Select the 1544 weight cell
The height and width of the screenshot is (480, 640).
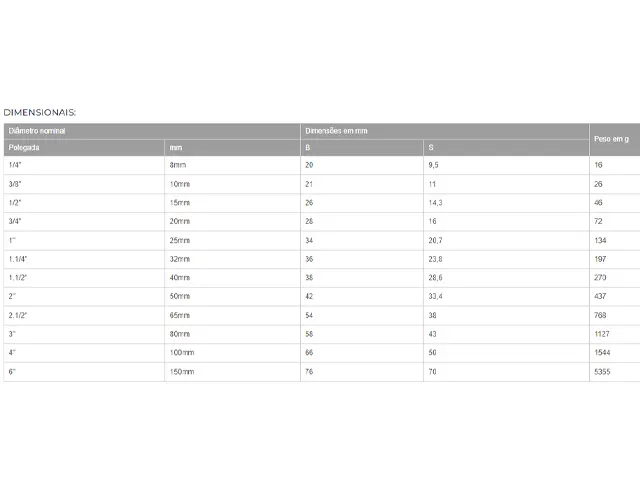[615, 353]
